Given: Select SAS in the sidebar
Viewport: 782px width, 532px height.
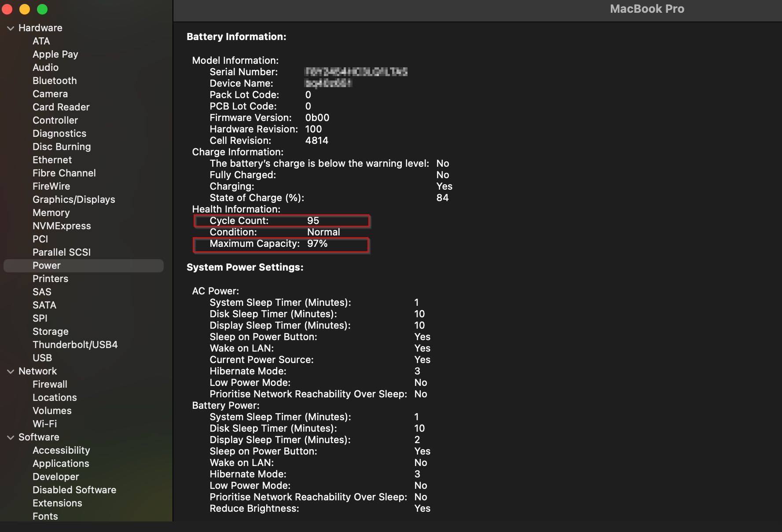Looking at the screenshot, I should click(42, 292).
